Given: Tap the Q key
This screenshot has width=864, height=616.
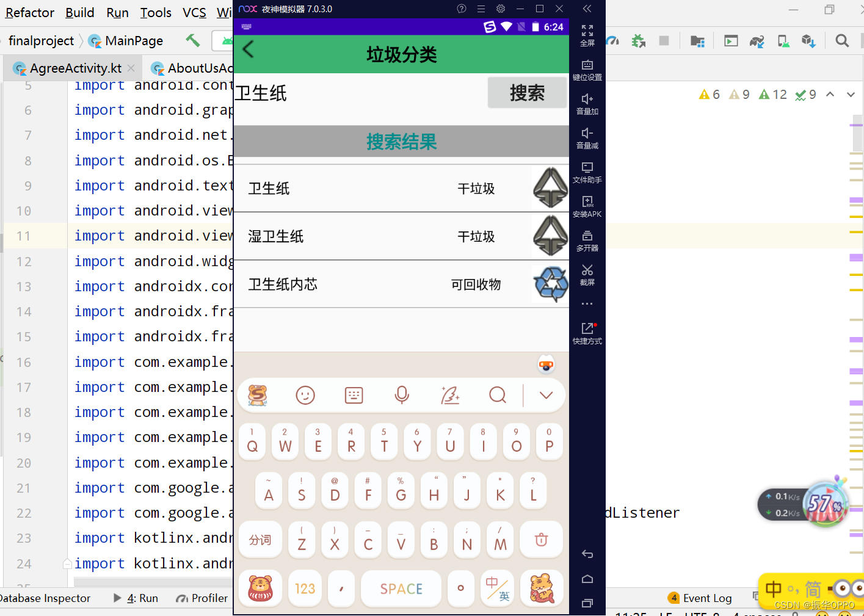Looking at the screenshot, I should 252,442.
